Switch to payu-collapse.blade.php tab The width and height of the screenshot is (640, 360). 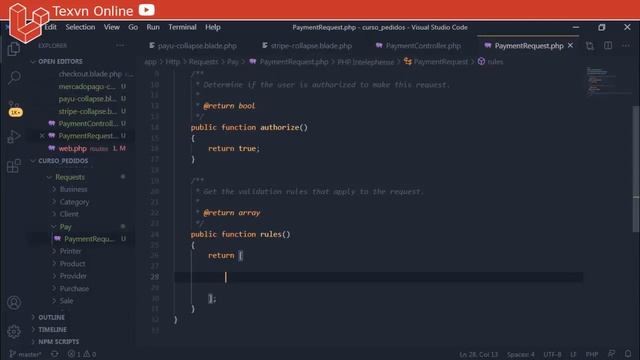pos(193,46)
